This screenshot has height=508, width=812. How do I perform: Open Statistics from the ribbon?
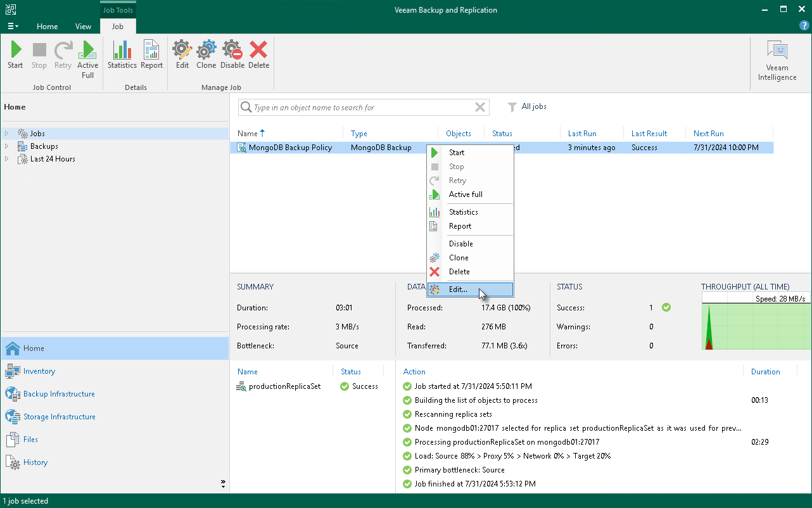pos(122,55)
